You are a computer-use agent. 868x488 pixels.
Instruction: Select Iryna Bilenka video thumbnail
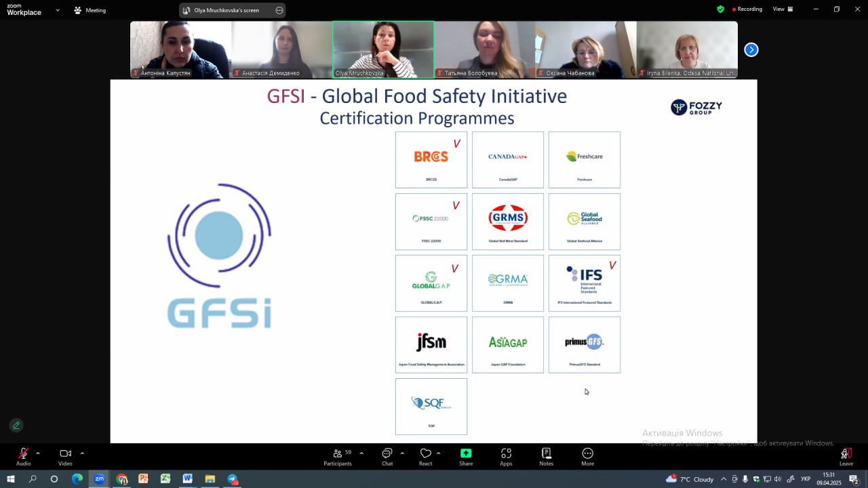(x=687, y=49)
